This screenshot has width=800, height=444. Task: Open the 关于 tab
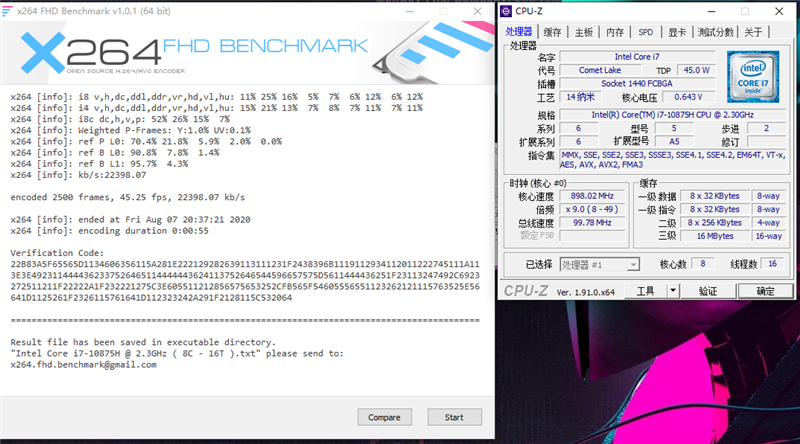[x=754, y=32]
